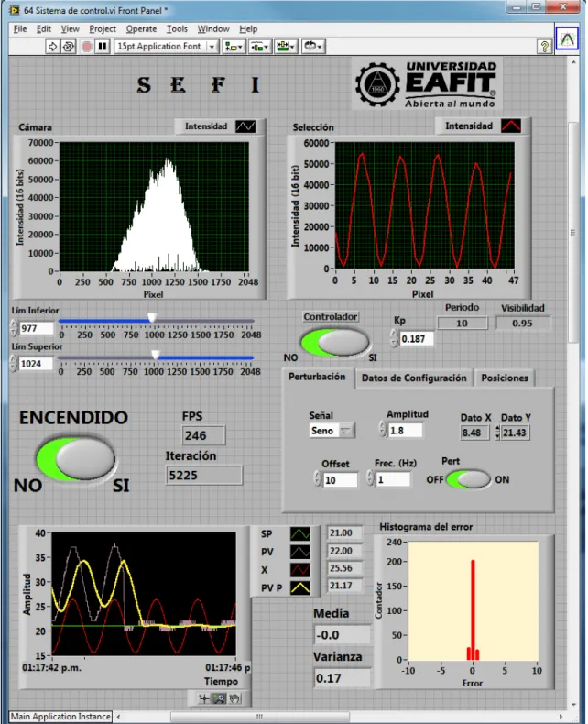Open the Window menu
The image size is (588, 724).
213,29
